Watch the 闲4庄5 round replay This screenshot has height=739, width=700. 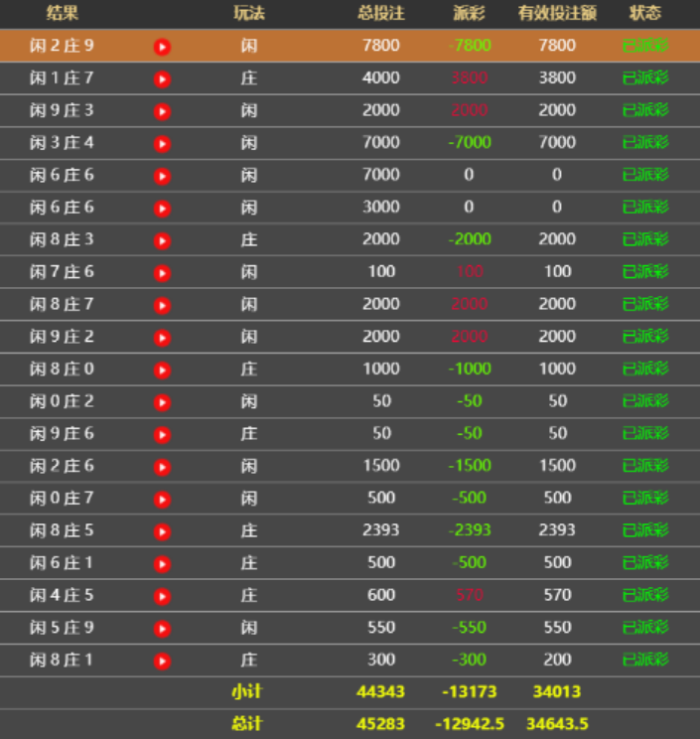(x=162, y=596)
